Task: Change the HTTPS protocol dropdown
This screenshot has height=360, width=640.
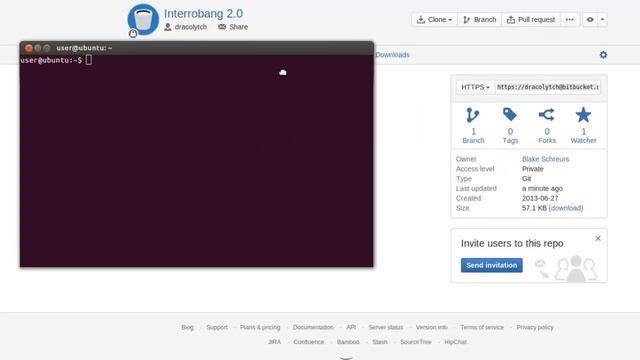Action: (475, 87)
